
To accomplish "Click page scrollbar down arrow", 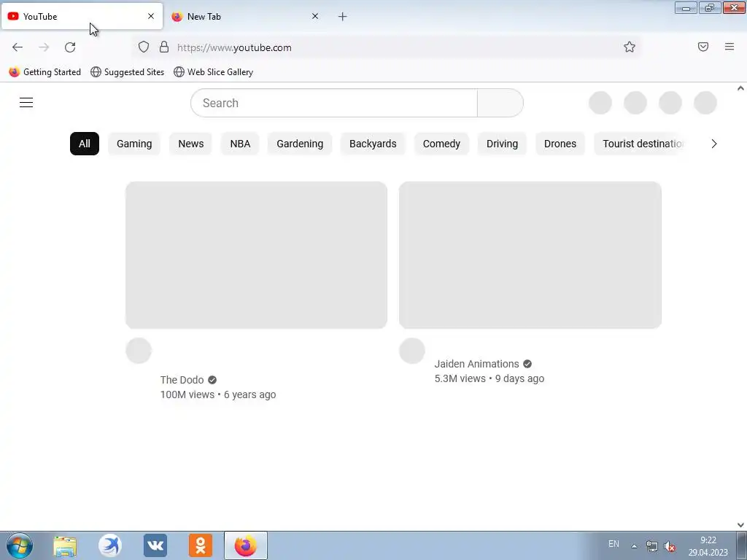I will (x=740, y=525).
